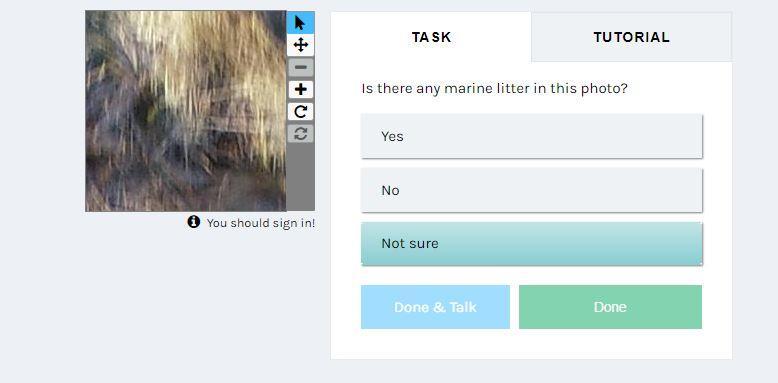Image resolution: width=778 pixels, height=383 pixels.
Task: Click the green 'Done' button
Action: 610,307
